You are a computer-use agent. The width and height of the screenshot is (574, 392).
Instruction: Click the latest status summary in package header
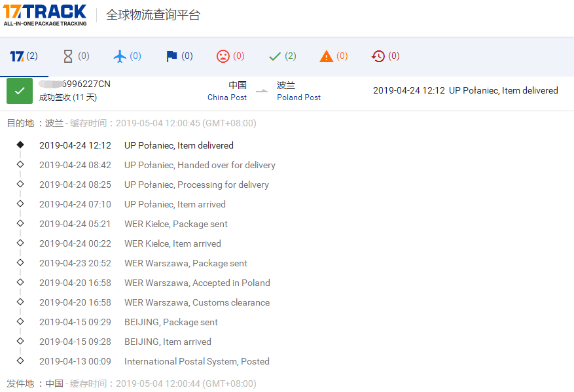point(465,90)
